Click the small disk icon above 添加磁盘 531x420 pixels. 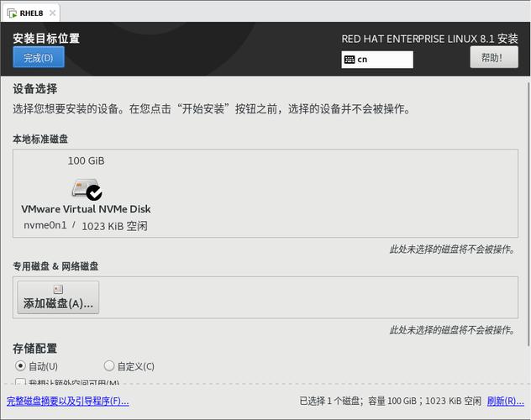(58, 289)
